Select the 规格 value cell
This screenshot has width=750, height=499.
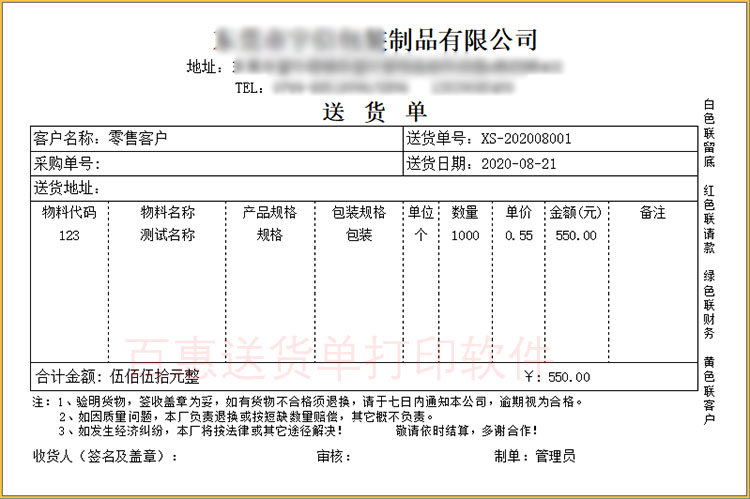pyautogui.click(x=270, y=235)
